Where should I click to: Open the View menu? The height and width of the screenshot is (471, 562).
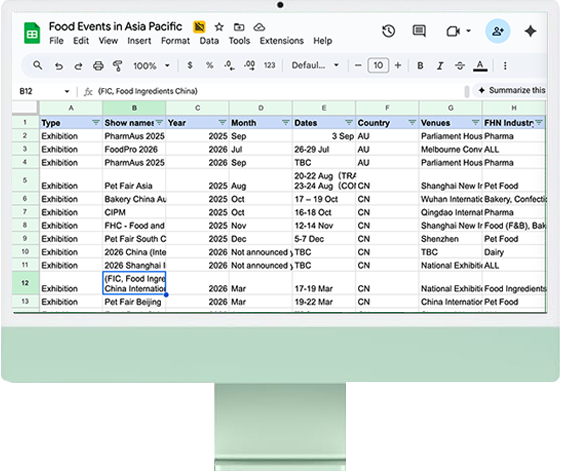[x=108, y=41]
